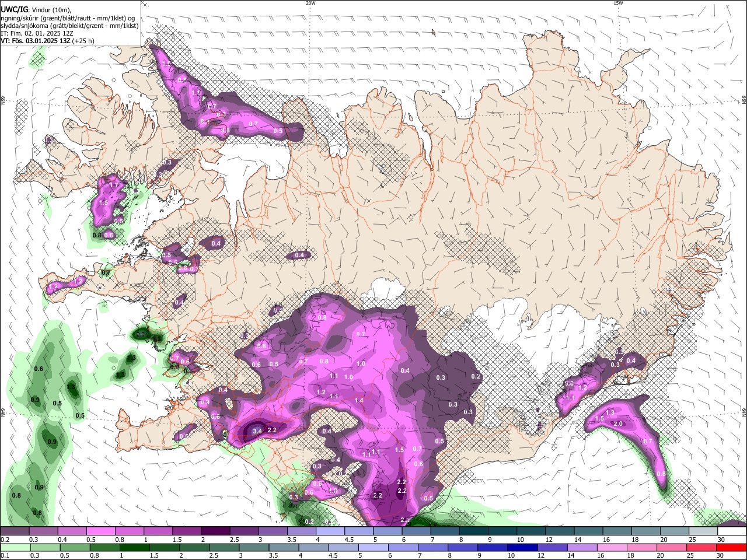Screen dimensions: 747x560
Task: Click the '30' label in the upper snow legend
Action: coord(721,540)
